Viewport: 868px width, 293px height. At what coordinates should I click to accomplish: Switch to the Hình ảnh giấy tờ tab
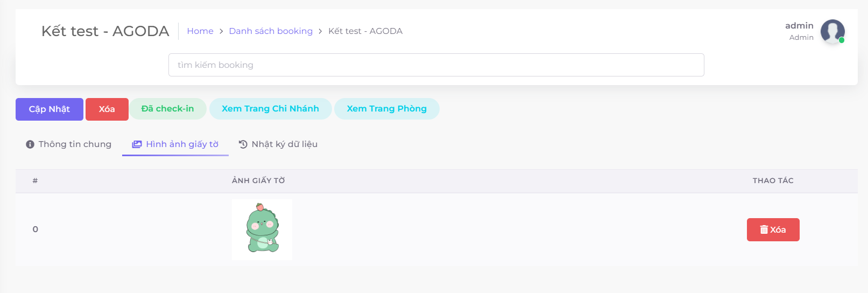point(175,144)
